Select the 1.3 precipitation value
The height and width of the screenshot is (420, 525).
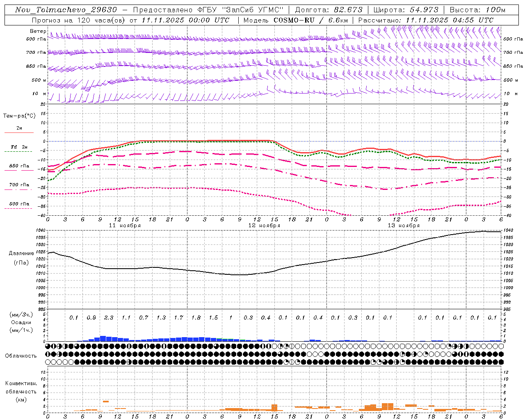pos(161,317)
